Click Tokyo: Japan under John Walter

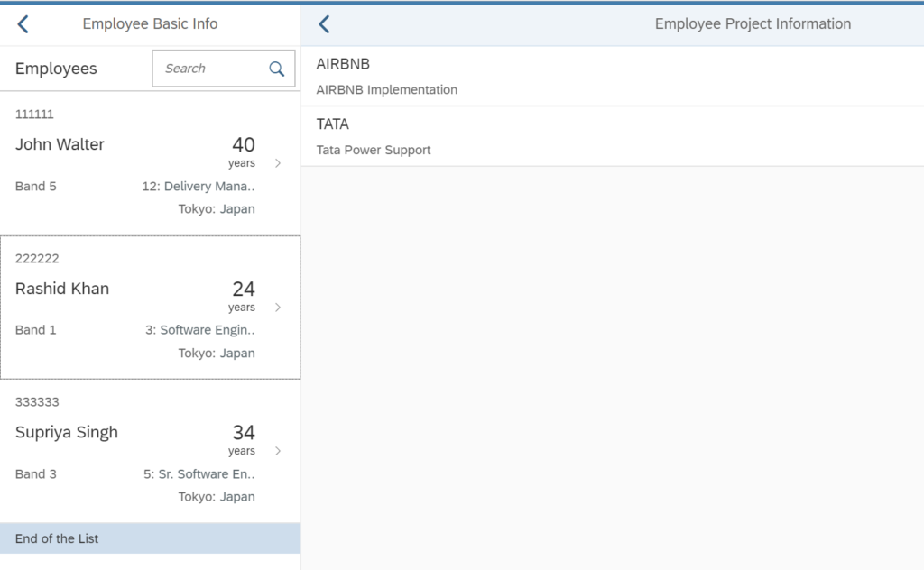(217, 209)
